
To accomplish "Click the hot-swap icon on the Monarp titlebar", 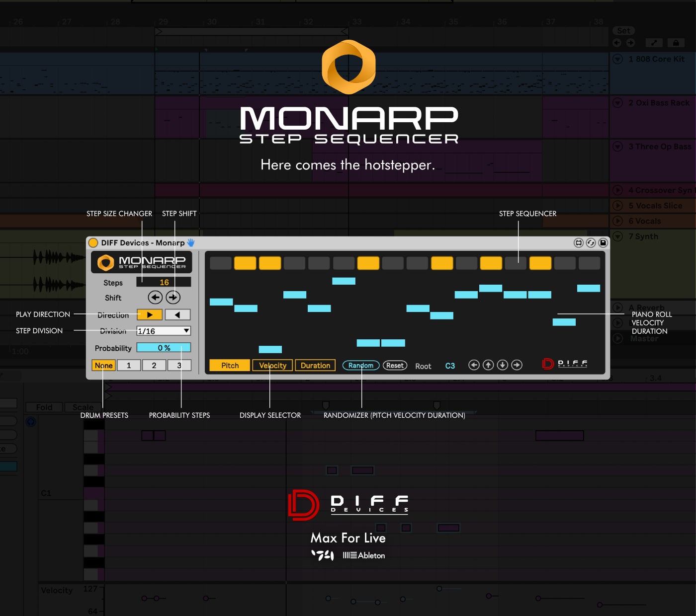I will click(x=590, y=242).
